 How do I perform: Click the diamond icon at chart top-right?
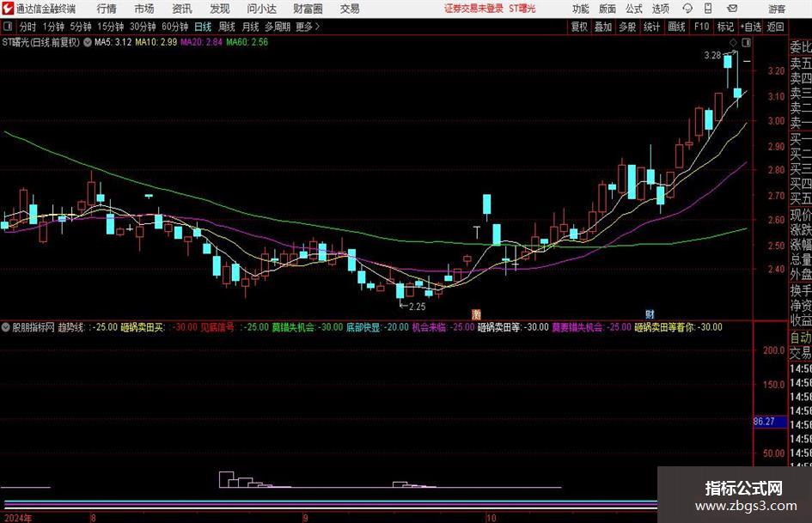(x=733, y=42)
